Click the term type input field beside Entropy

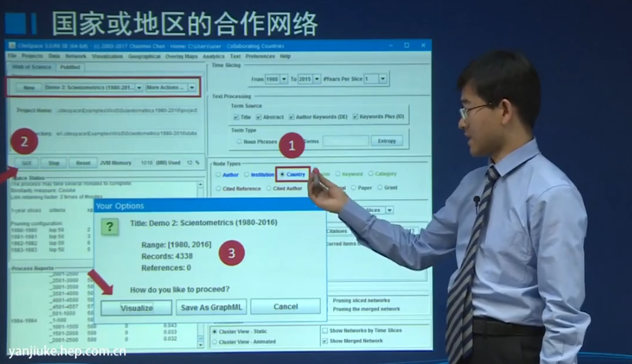click(x=345, y=141)
